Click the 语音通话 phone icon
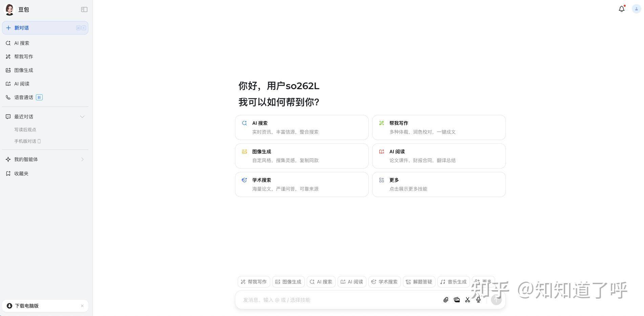This screenshot has width=644, height=316. (x=8, y=97)
